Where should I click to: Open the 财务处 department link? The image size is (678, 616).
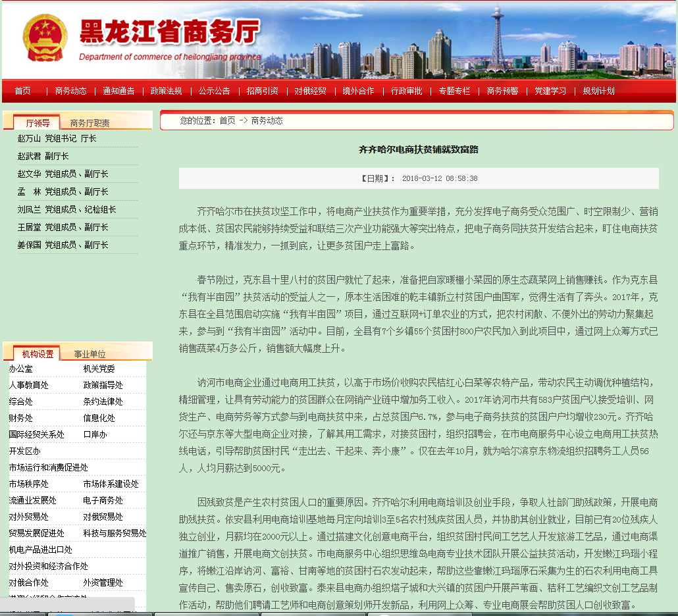tap(21, 418)
